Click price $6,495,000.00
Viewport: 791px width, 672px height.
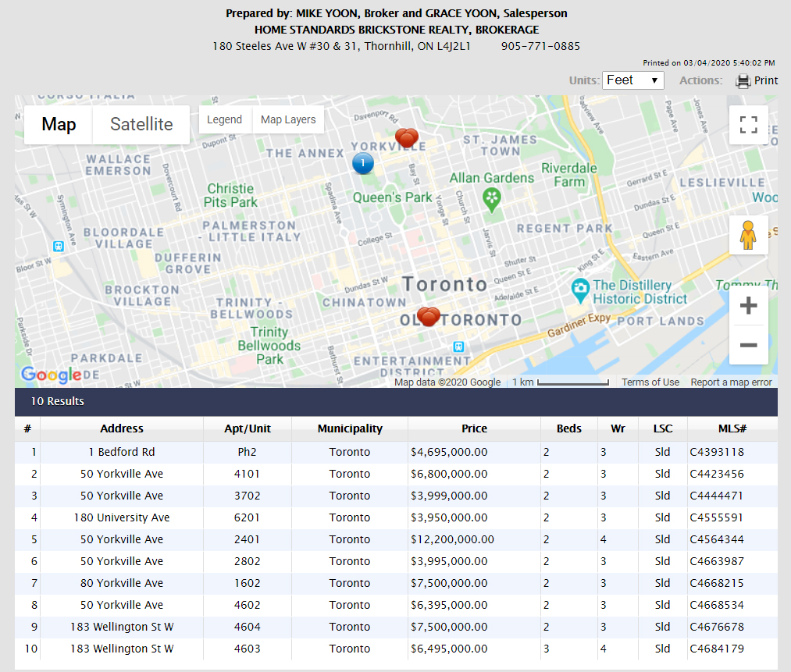coord(449,649)
